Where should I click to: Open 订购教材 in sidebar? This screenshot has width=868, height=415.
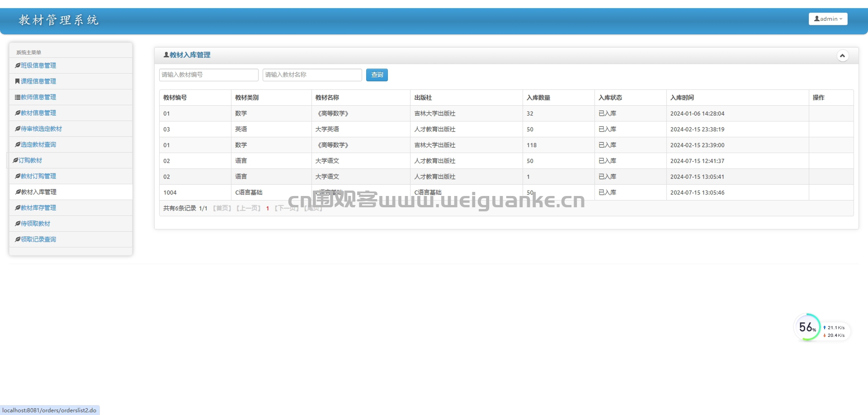coord(30,160)
